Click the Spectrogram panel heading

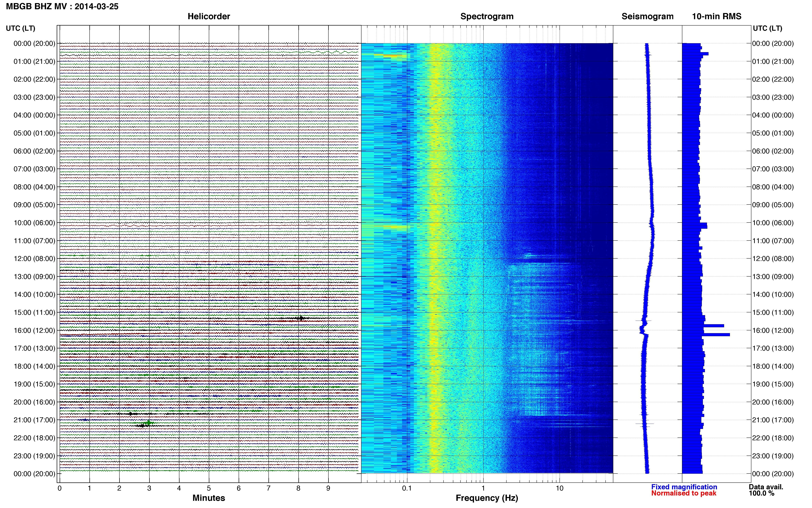pos(487,16)
